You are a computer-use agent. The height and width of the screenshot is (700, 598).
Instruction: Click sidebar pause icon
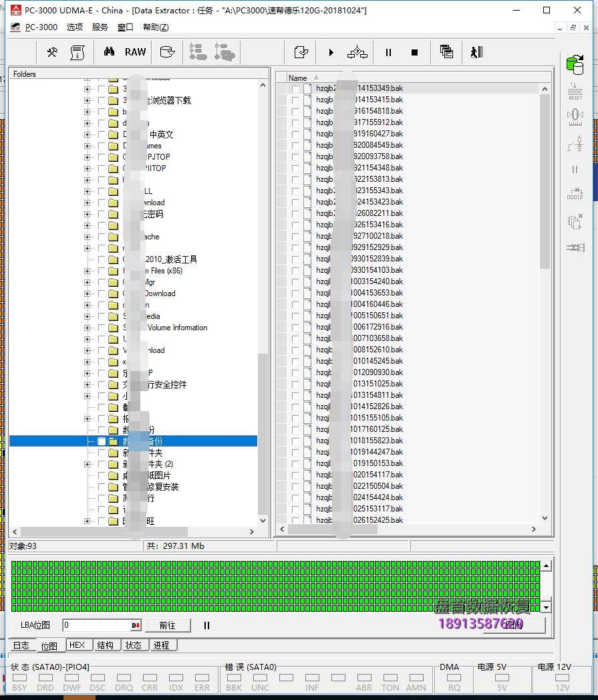[x=575, y=169]
